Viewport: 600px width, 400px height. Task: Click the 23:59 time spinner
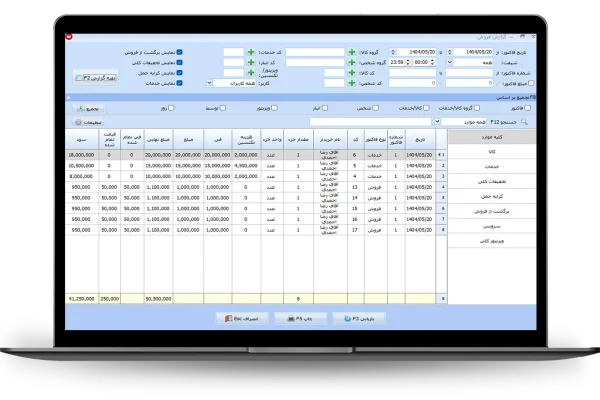408,62
